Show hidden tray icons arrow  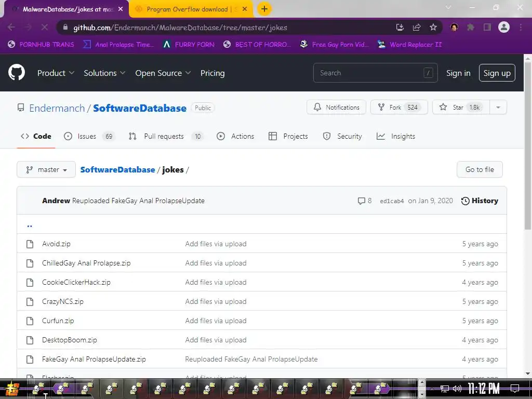(432, 389)
